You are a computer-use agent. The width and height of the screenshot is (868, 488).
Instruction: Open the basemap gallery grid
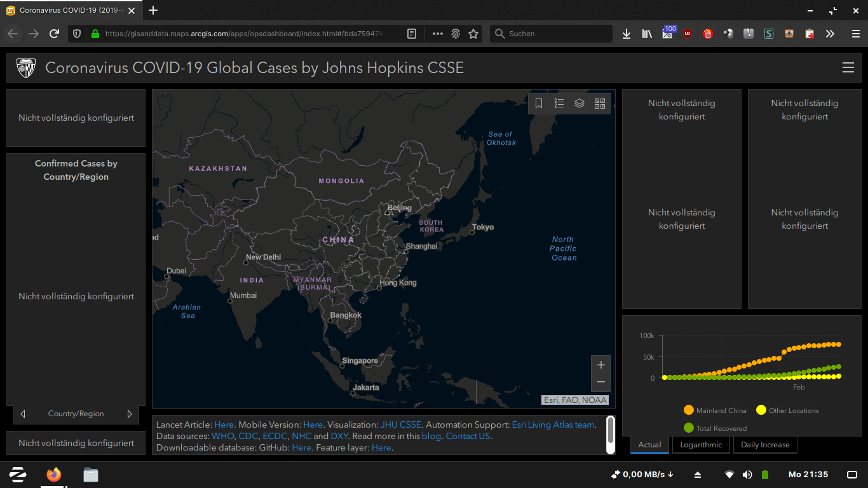coord(600,104)
